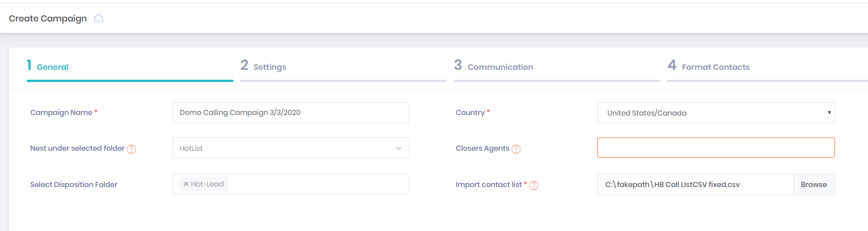Click the Browse button for contact list
This screenshot has height=231, width=868.
[814, 185]
